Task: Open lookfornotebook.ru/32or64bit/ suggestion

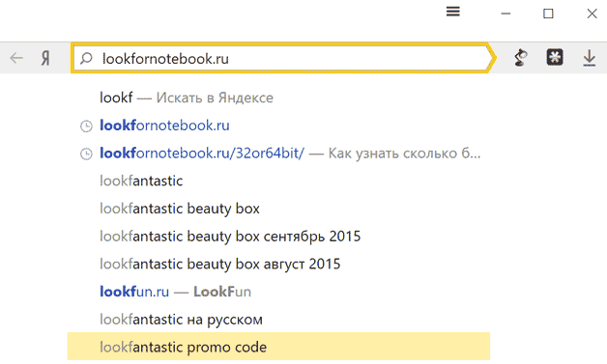Action: 278,154
